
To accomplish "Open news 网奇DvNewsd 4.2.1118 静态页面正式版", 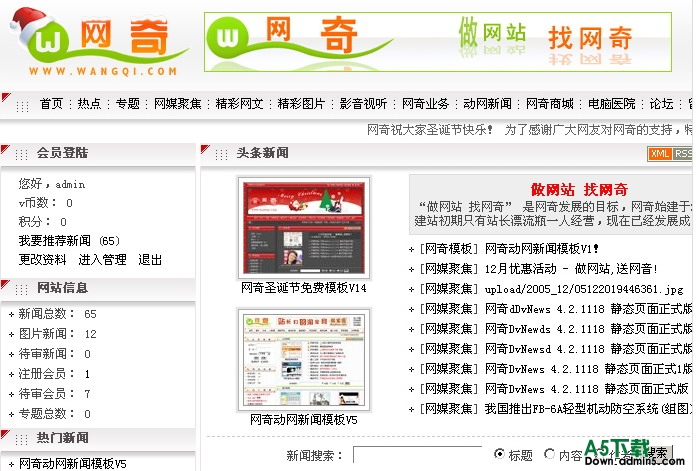I will pos(588,348).
